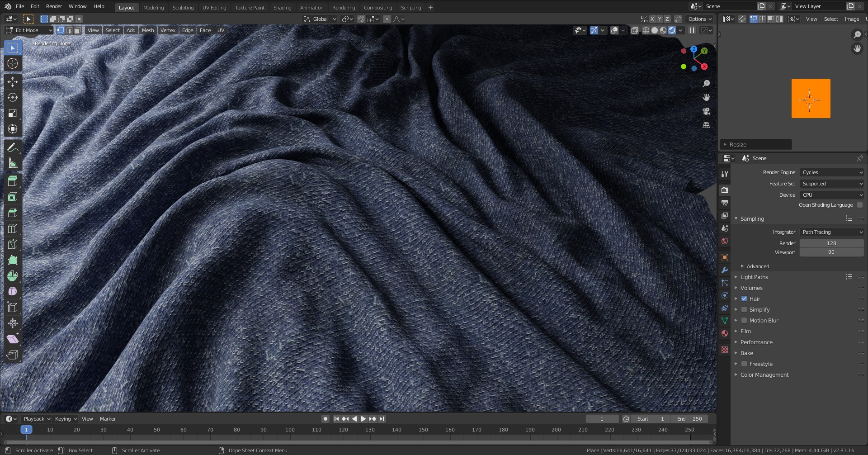
Task: Open the Modifier wrench properties tab
Action: (725, 270)
